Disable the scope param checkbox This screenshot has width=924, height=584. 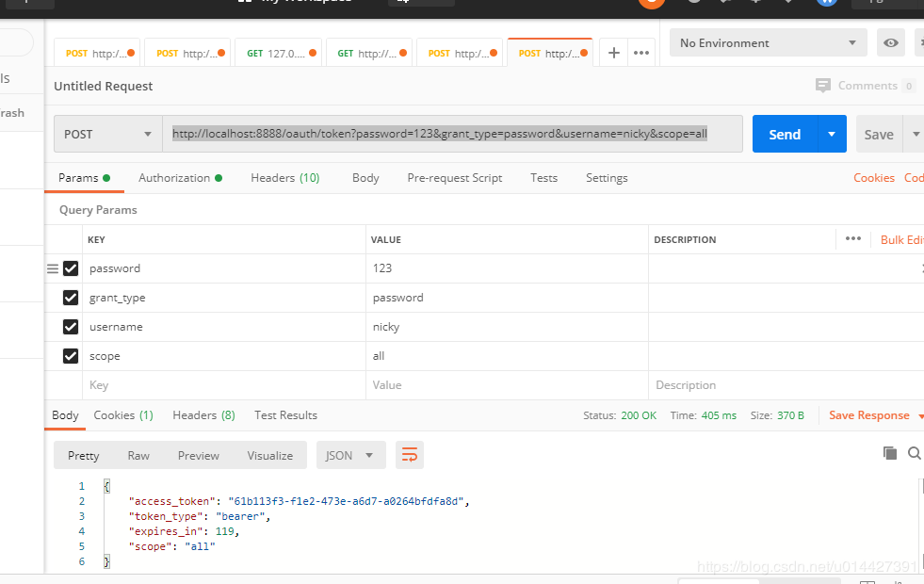(71, 356)
